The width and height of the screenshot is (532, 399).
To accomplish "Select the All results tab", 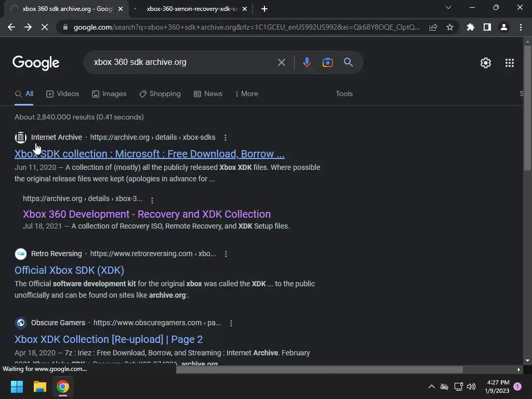I will [24, 94].
